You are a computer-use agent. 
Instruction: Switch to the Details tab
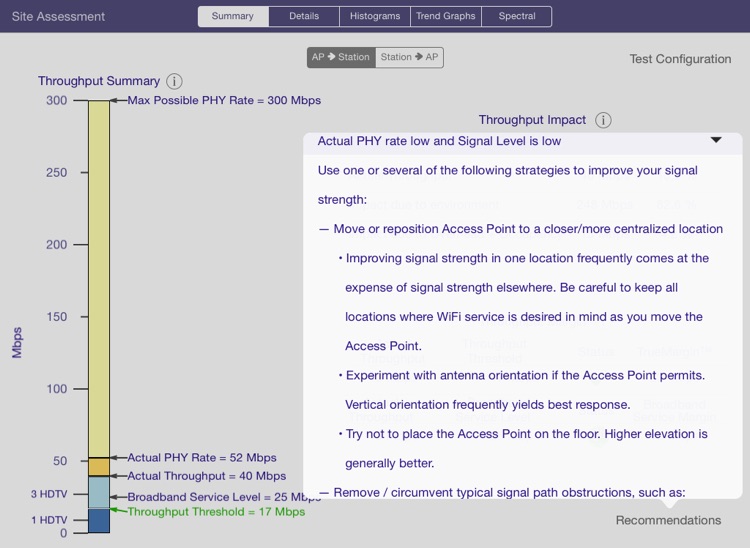304,16
